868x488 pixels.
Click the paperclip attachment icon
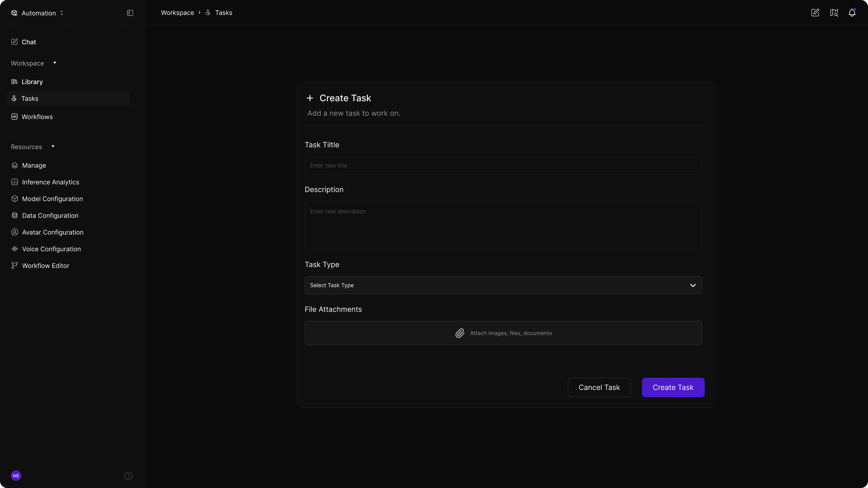[x=460, y=333]
